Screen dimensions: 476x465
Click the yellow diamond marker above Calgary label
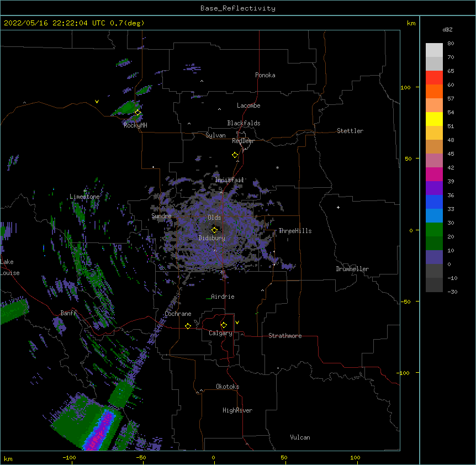pyautogui.click(x=224, y=325)
